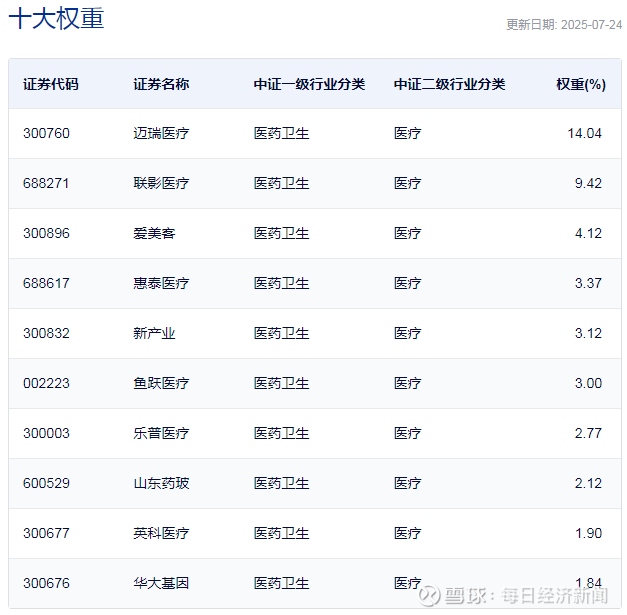Click the 更新日期 2025-07-24 text
The height and width of the screenshot is (615, 627).
coord(564,25)
